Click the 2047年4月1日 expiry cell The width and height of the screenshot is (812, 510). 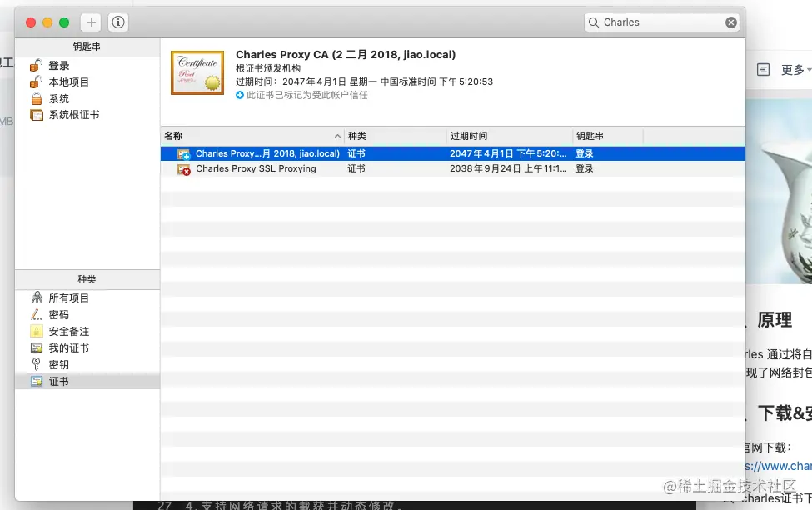coord(508,153)
